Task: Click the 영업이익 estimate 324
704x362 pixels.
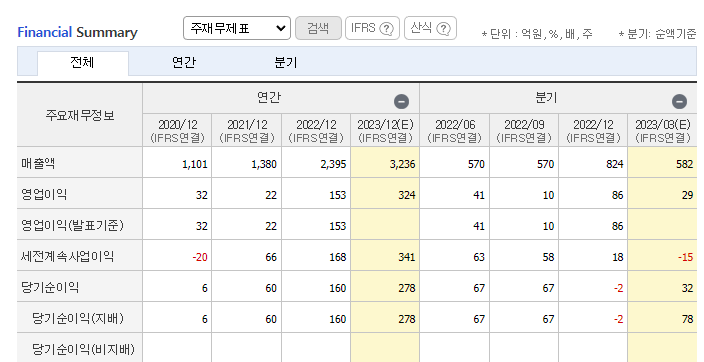Action: pyautogui.click(x=407, y=195)
